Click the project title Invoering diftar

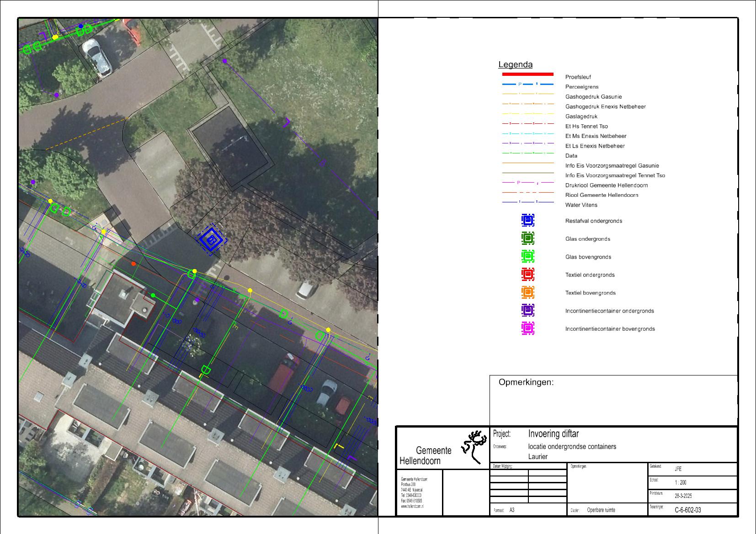[x=553, y=434]
